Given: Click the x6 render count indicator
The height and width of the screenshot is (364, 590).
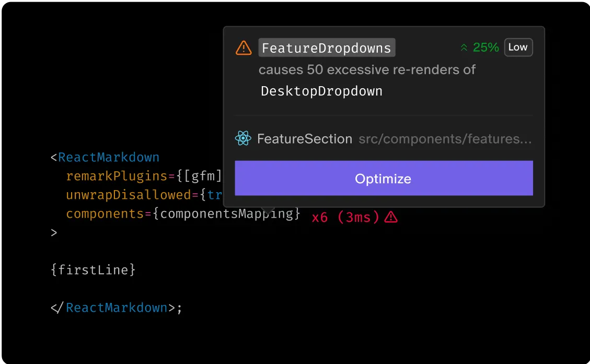Looking at the screenshot, I should pos(320,217).
